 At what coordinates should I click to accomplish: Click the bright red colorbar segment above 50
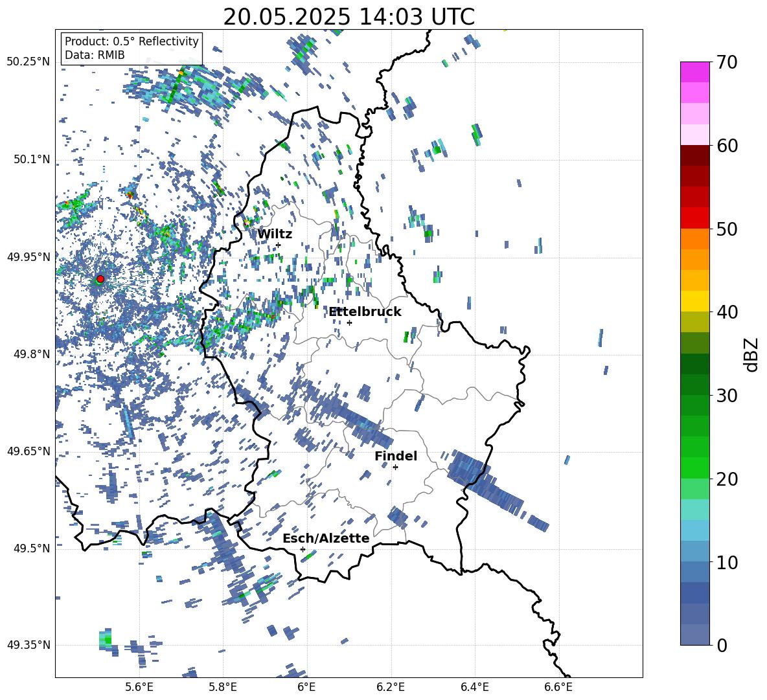click(x=694, y=218)
